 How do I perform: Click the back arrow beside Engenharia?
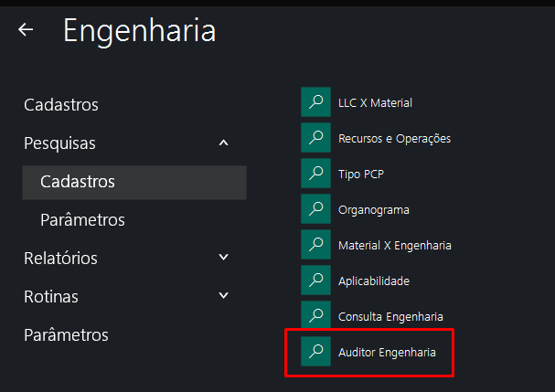[x=26, y=30]
